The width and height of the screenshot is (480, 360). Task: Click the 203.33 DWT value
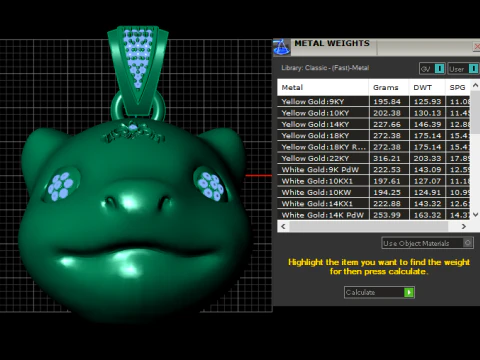(427, 158)
